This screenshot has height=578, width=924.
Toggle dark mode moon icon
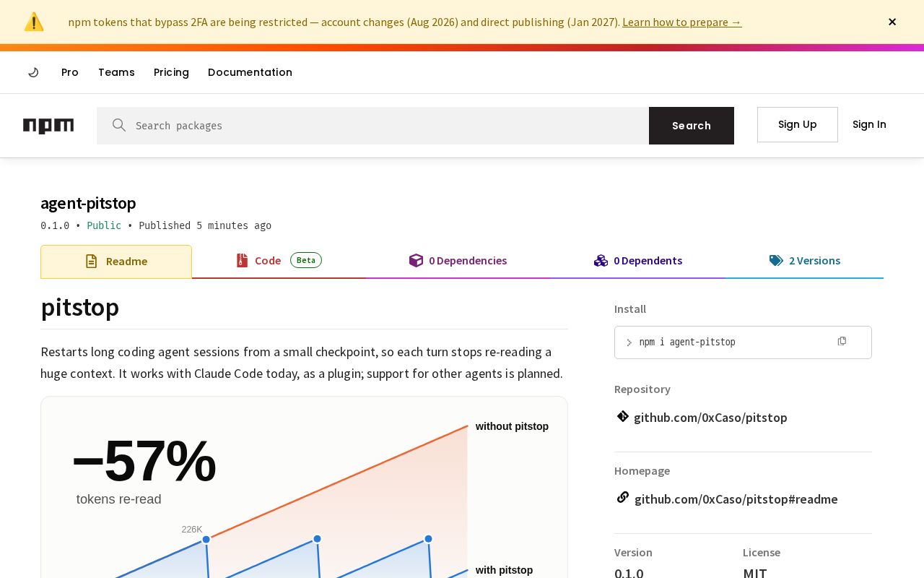(x=33, y=72)
